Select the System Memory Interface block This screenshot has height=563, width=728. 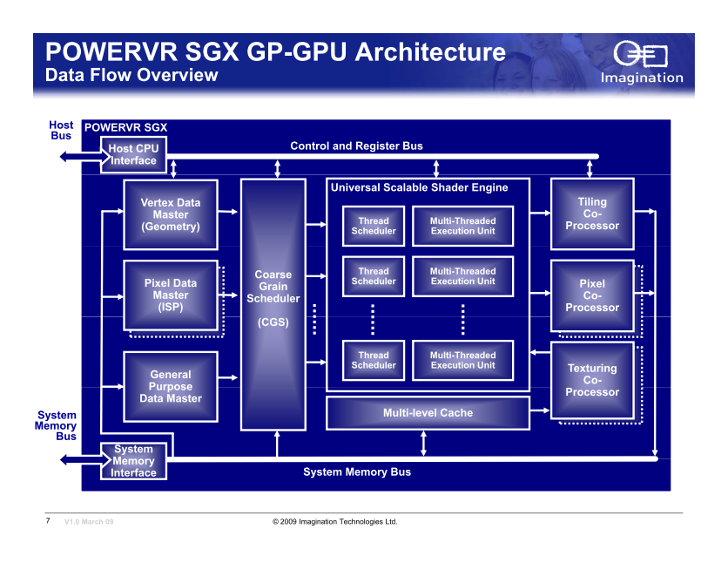coord(133,461)
